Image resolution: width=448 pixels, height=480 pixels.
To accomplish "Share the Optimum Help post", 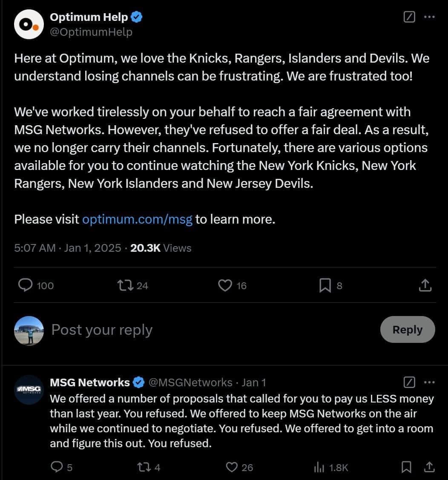I will (x=425, y=285).
